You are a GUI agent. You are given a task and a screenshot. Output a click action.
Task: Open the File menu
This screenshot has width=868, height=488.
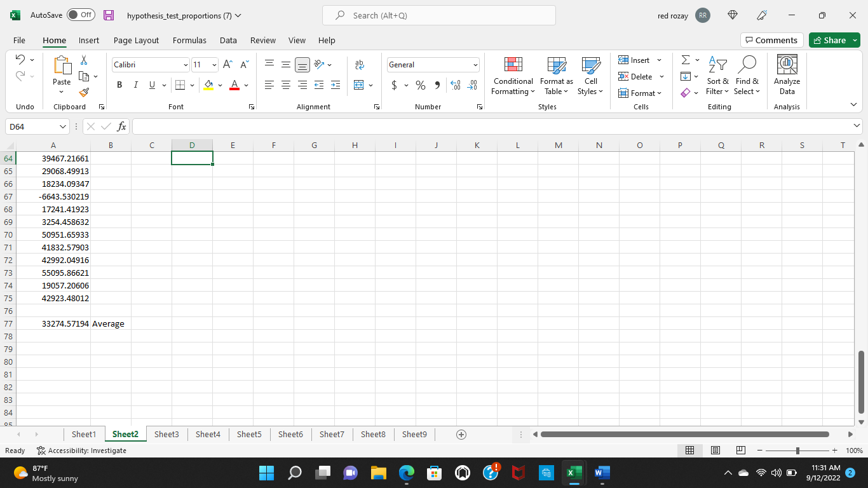[19, 40]
